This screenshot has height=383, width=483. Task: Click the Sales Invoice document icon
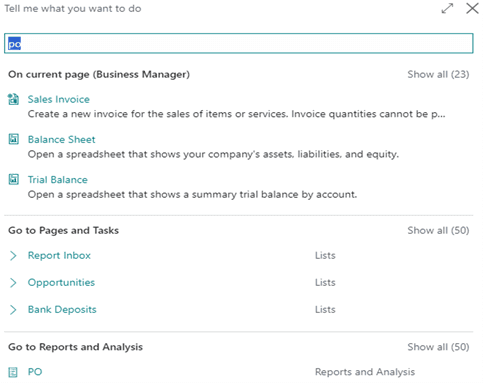[x=13, y=99]
